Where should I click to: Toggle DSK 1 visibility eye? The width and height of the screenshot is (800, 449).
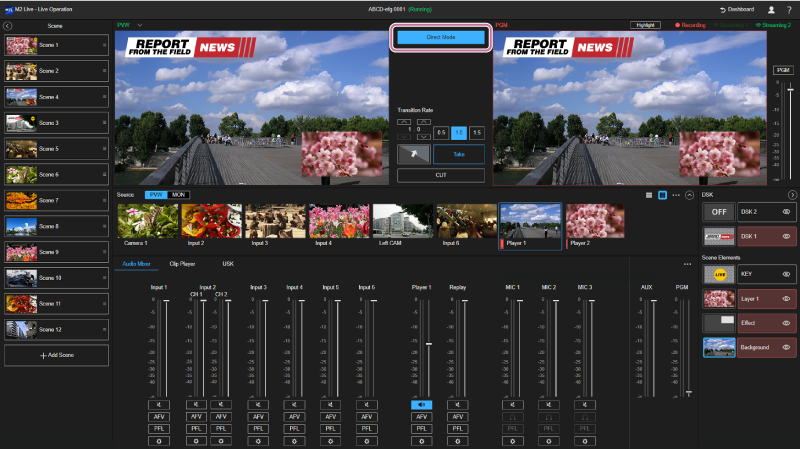click(786, 237)
